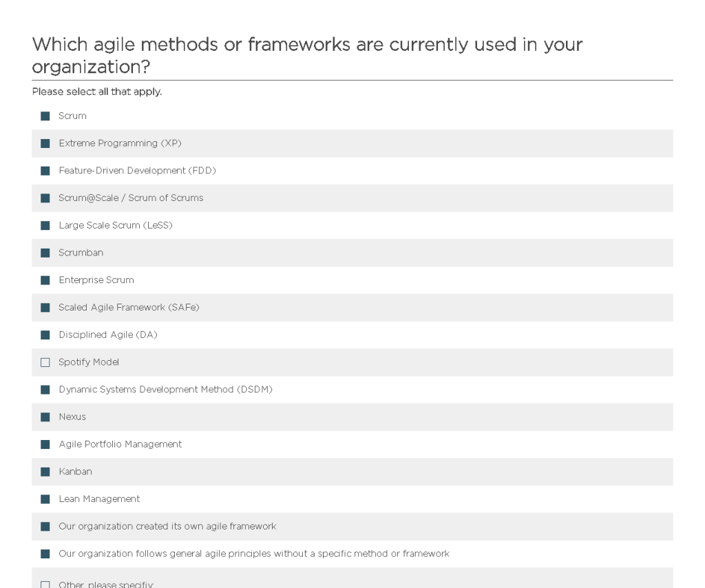Toggle Agile Portfolio Management checkbox

tap(45, 444)
